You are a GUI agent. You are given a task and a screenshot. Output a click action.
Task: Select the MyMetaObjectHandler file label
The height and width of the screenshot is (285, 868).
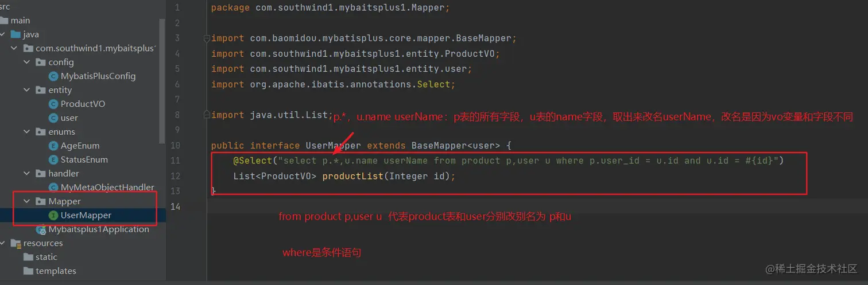107,187
